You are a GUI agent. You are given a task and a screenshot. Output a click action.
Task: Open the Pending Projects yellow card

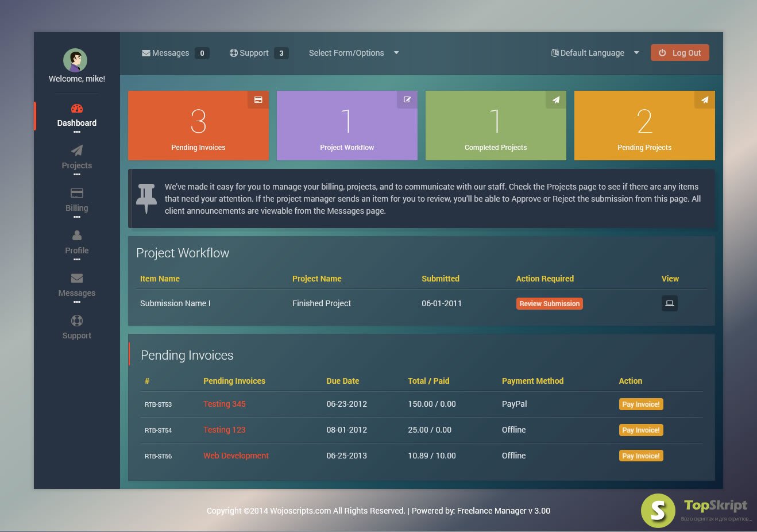click(644, 125)
